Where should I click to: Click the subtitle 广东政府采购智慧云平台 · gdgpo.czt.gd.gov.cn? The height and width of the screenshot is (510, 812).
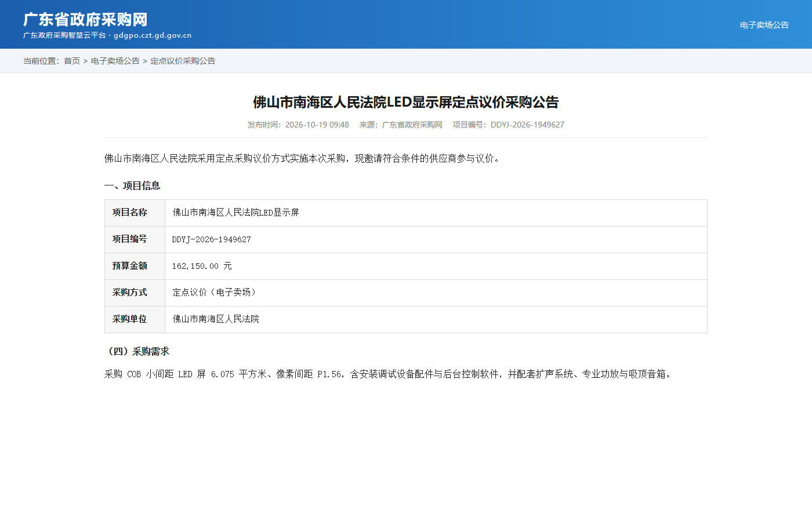tap(107, 35)
